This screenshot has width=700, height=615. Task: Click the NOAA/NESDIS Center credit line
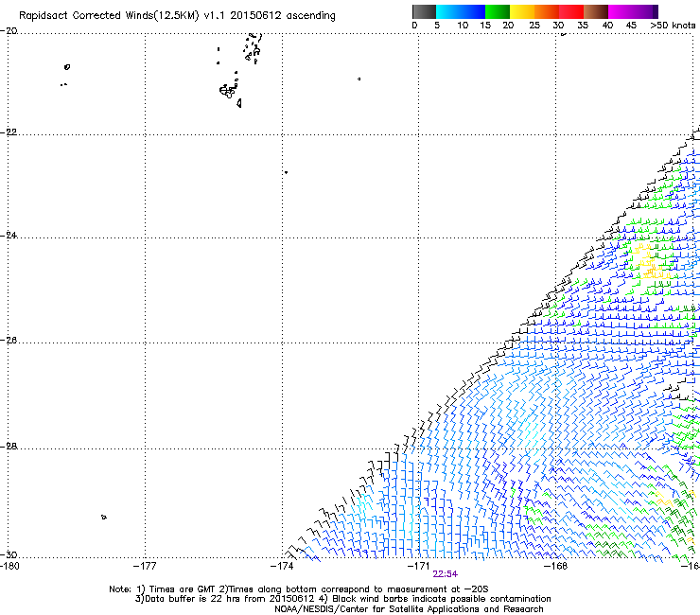[409, 609]
